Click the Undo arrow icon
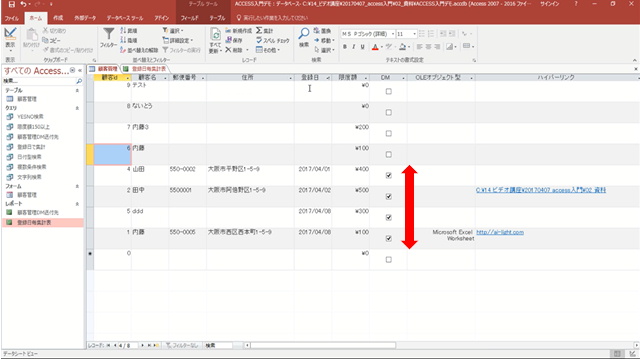This screenshot has width=640, height=360. [23, 4]
